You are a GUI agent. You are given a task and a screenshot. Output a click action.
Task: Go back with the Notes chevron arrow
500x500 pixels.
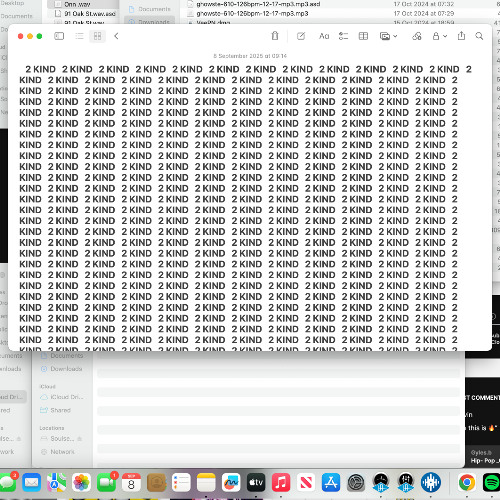tap(116, 36)
